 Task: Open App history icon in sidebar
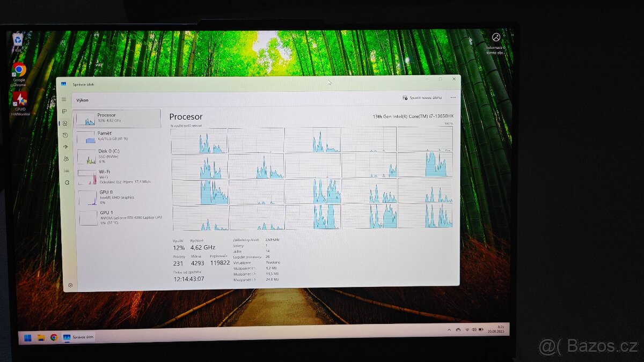coord(65,135)
